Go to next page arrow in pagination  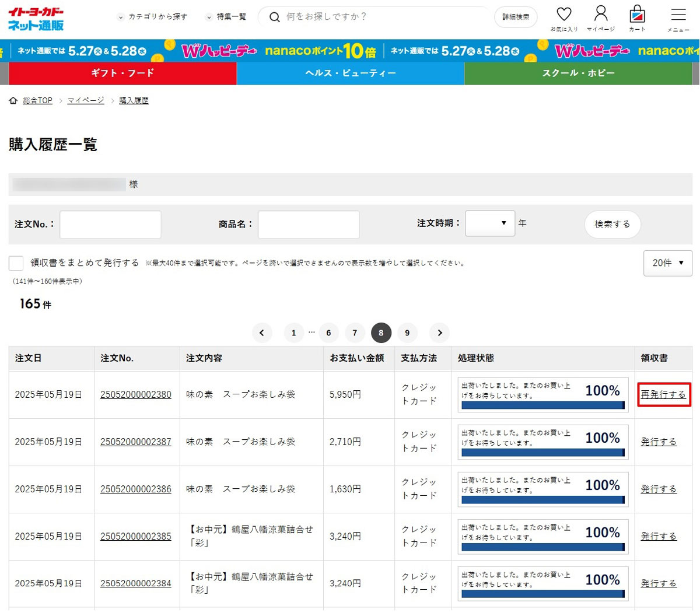point(439,333)
